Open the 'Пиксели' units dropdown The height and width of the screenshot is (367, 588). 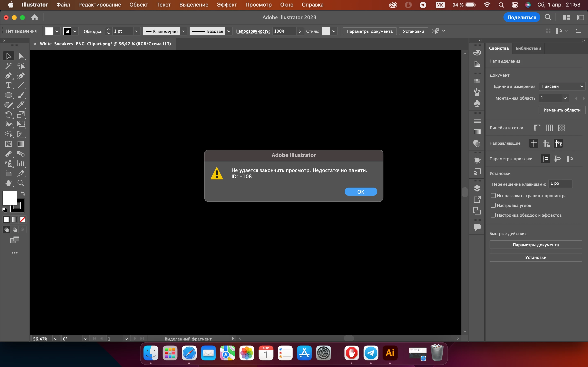(x=562, y=86)
